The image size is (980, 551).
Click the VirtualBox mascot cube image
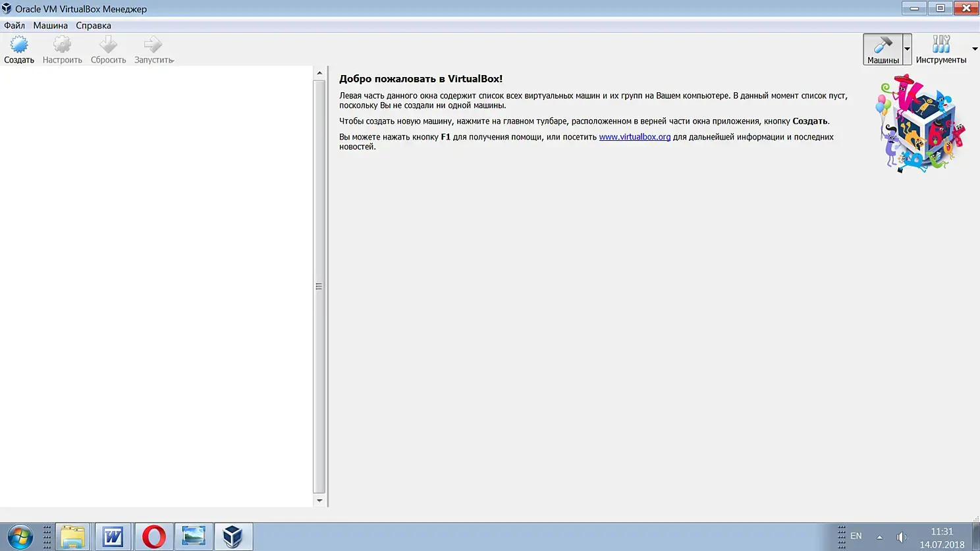(920, 124)
